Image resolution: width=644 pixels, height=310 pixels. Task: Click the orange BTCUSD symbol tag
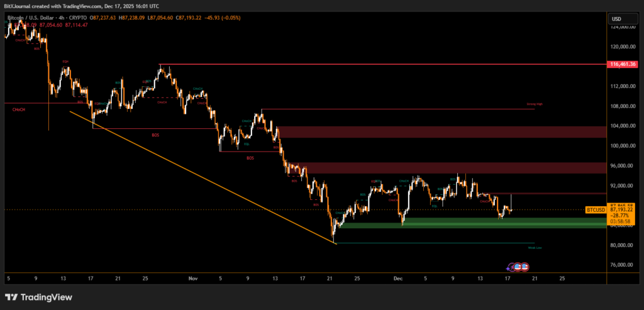click(595, 209)
